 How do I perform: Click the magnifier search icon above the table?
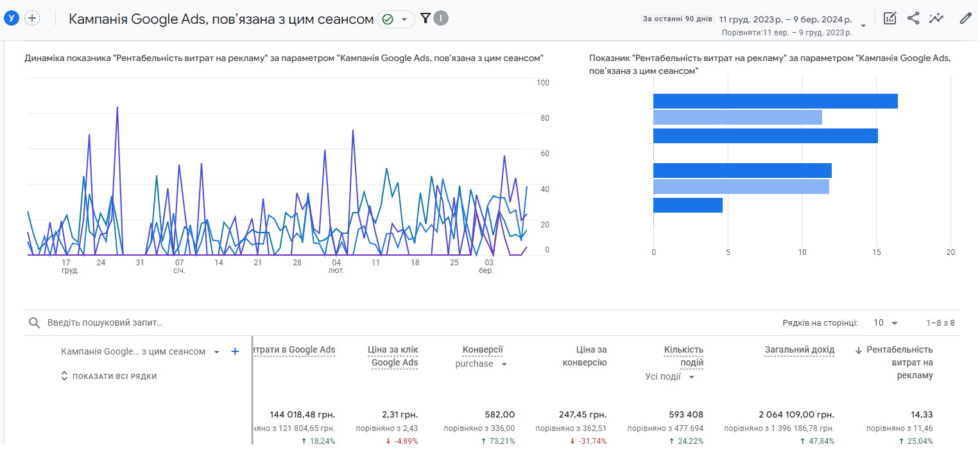point(35,322)
